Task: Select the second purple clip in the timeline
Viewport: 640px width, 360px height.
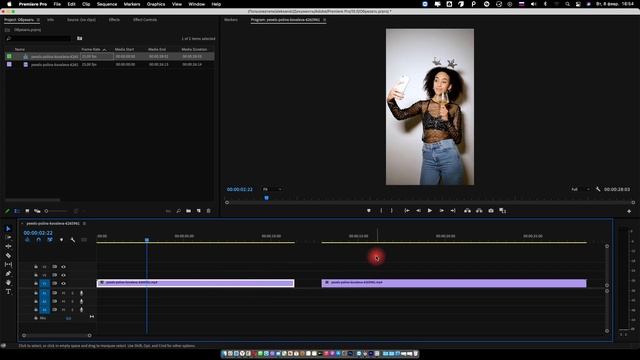Action: [x=454, y=283]
